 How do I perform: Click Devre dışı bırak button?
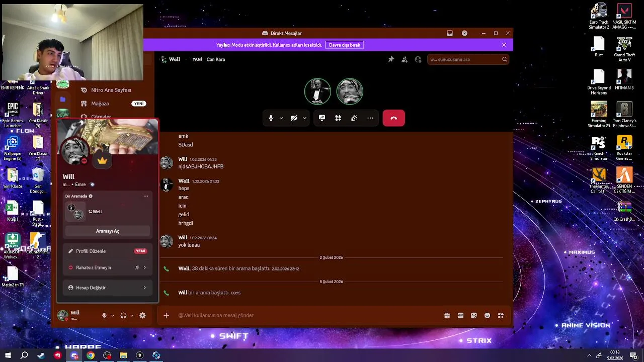point(345,45)
